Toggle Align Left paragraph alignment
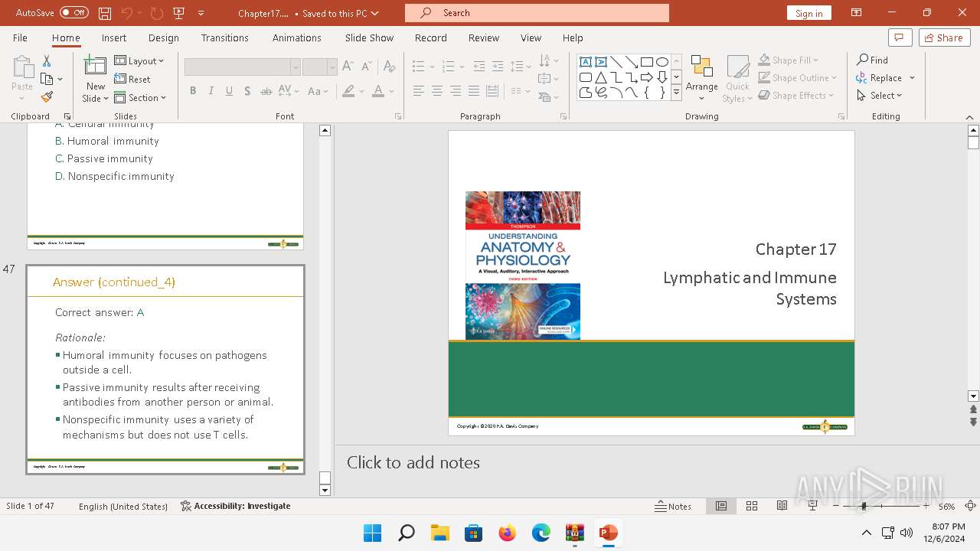 418,91
